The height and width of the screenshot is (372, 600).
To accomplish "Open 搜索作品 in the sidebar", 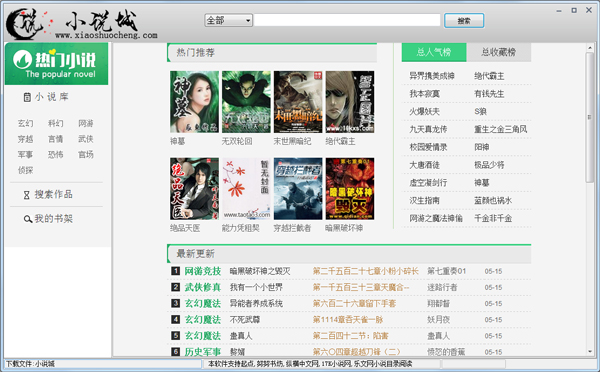I will pyautogui.click(x=54, y=194).
